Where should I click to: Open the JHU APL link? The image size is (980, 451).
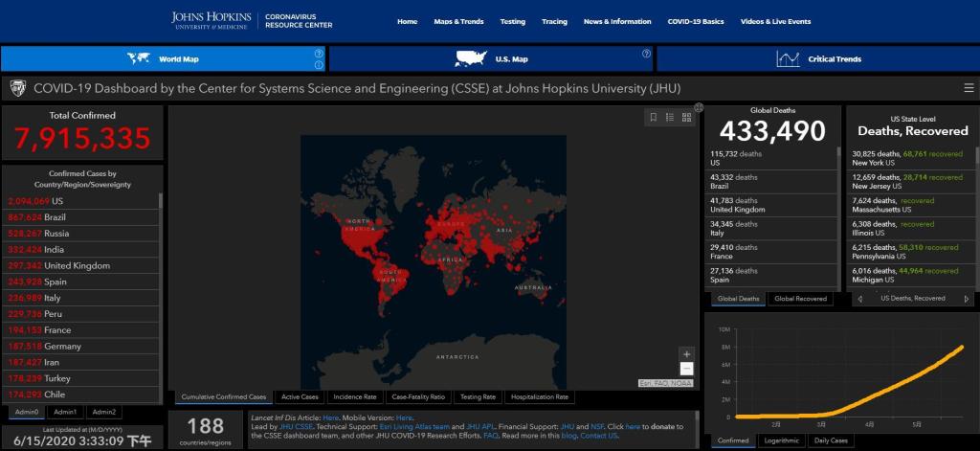pos(480,427)
